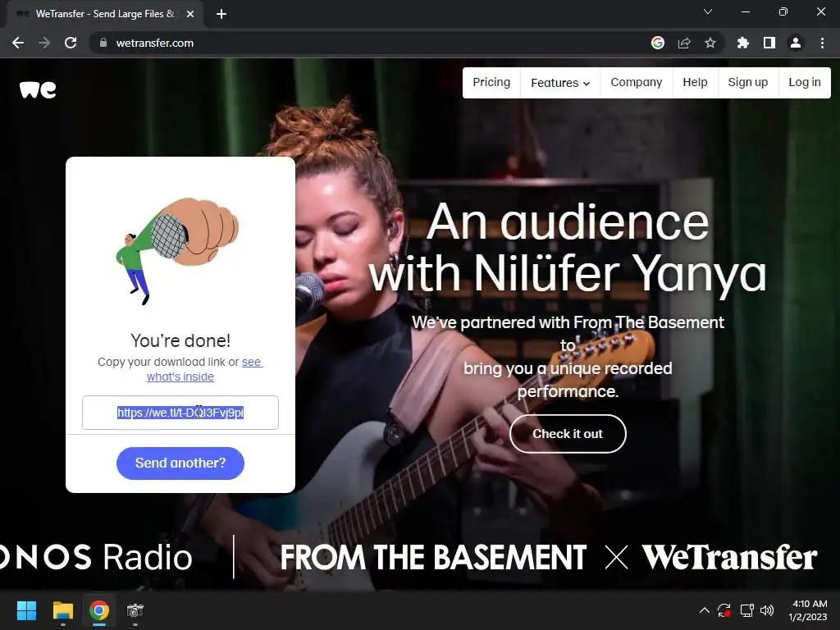Open a new browser tab
The image size is (840, 630).
221,14
